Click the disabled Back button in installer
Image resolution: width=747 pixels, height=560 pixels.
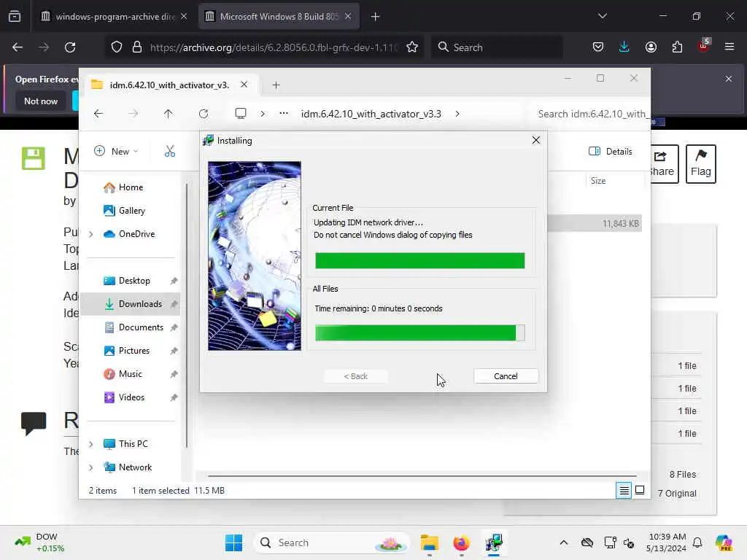355,376
